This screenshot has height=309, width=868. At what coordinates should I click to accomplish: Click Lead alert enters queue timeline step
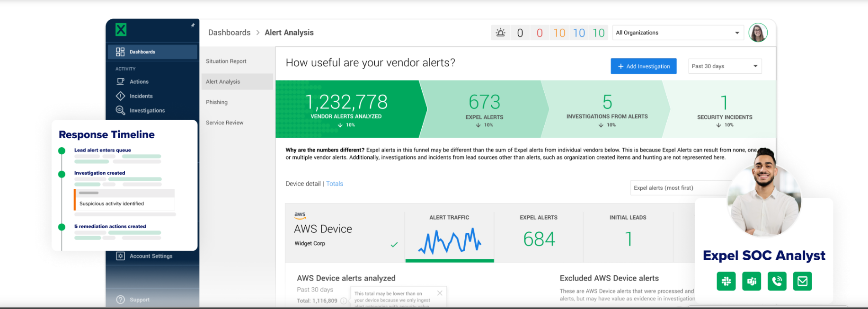(103, 150)
